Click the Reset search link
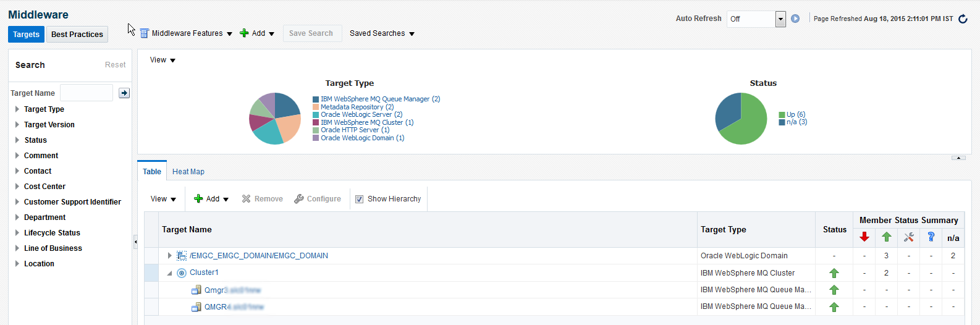Image resolution: width=980 pixels, height=325 pixels. (115, 65)
